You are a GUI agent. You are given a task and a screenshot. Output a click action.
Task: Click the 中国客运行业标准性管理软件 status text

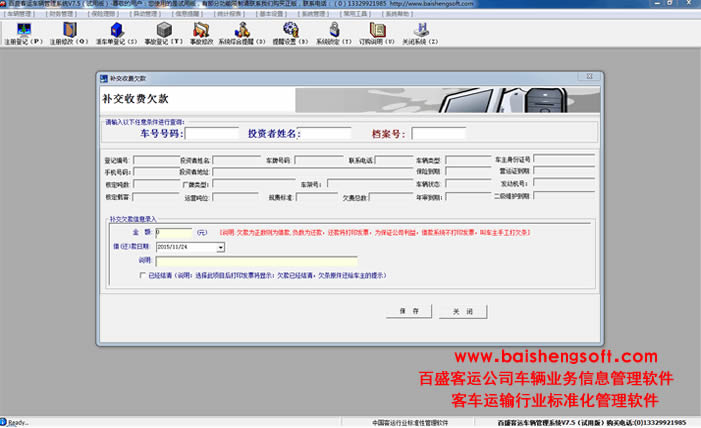coord(410,423)
